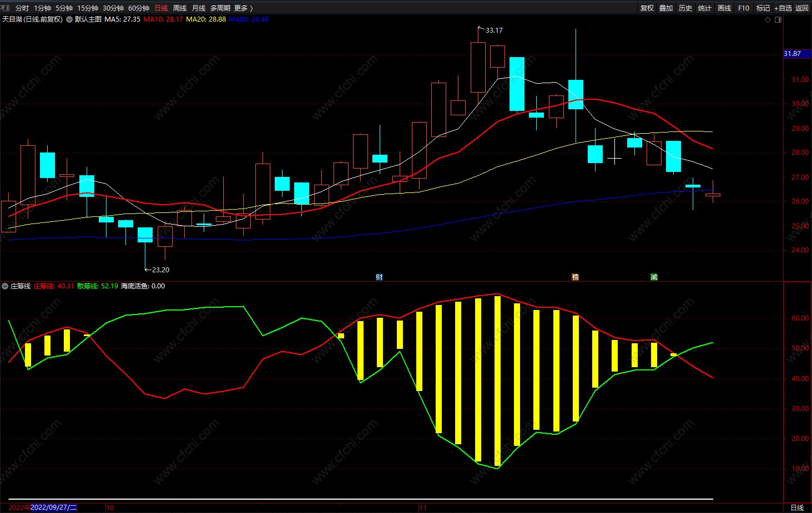
Task: Activate the 画线 drawing tool button
Action: tap(724, 8)
